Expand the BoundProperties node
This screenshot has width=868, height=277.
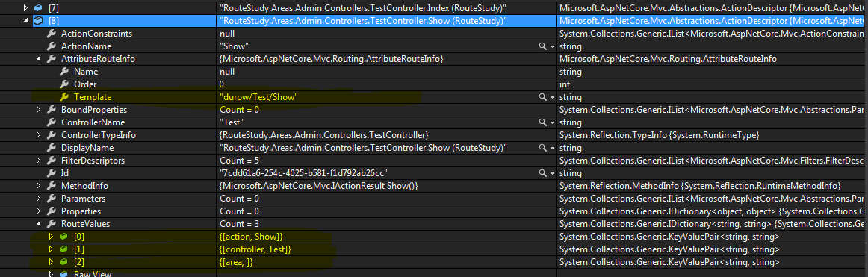point(38,110)
